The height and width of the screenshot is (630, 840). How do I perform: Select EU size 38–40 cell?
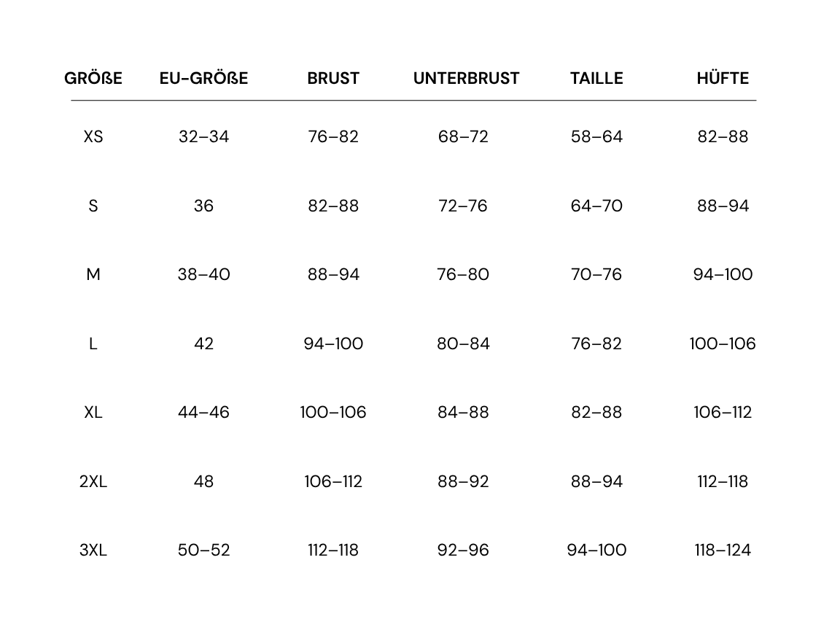[x=203, y=274]
